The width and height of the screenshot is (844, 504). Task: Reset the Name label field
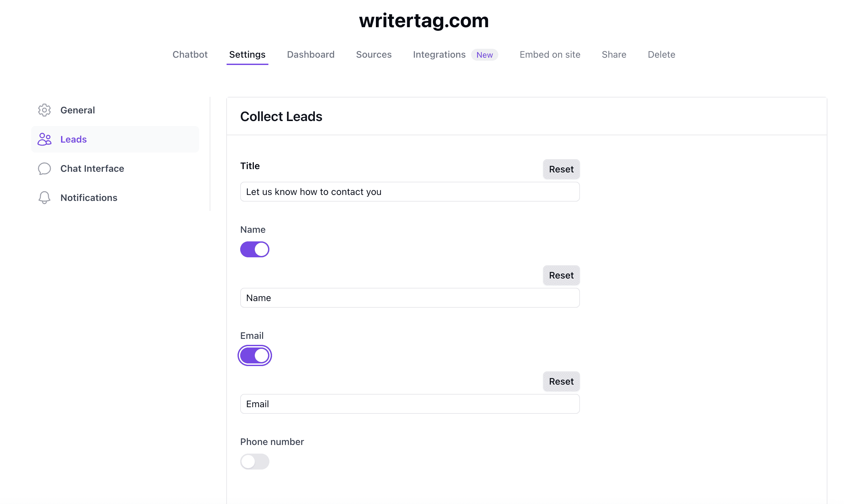click(561, 275)
